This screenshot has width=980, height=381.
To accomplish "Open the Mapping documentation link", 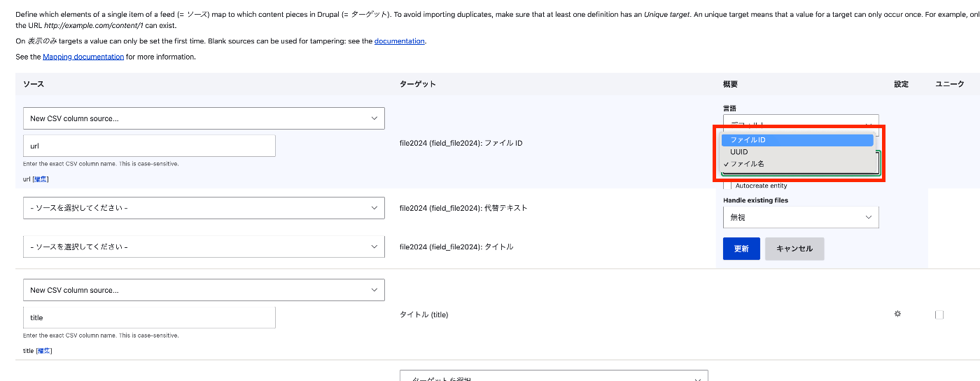I will 83,57.
